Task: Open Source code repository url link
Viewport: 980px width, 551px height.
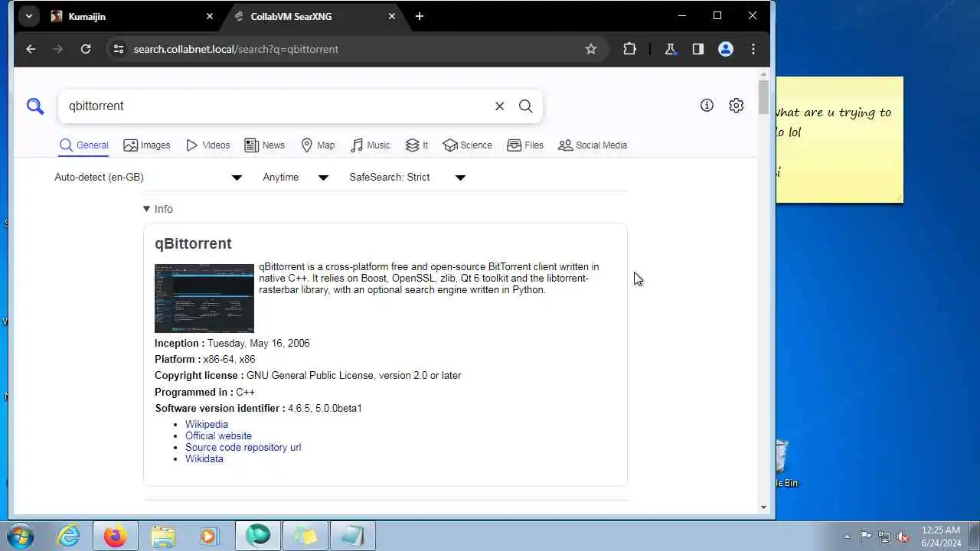Action: click(x=243, y=447)
